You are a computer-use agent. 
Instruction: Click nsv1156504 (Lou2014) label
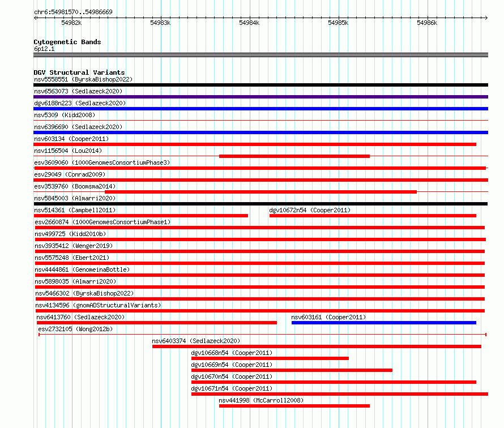(68, 151)
